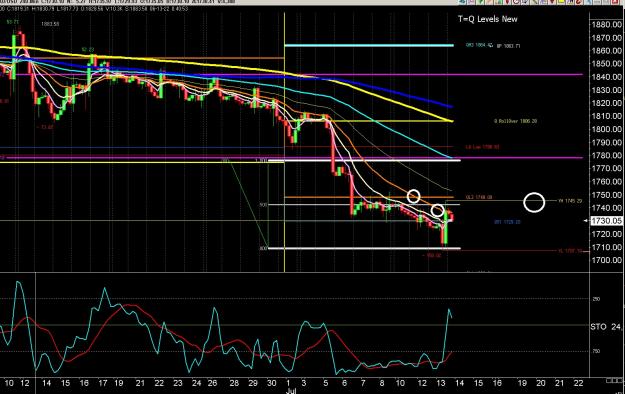
Task: Click date label 29 on time axis
Action: (253, 383)
